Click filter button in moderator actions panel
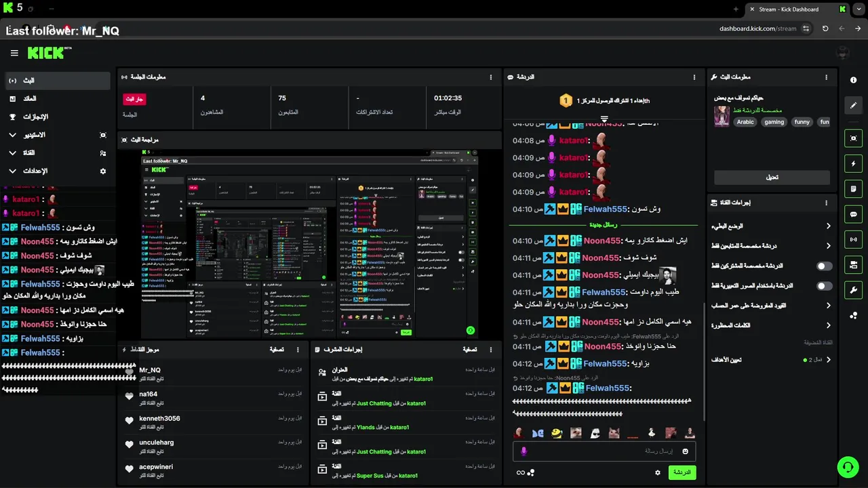This screenshot has height=488, width=868. point(469,350)
